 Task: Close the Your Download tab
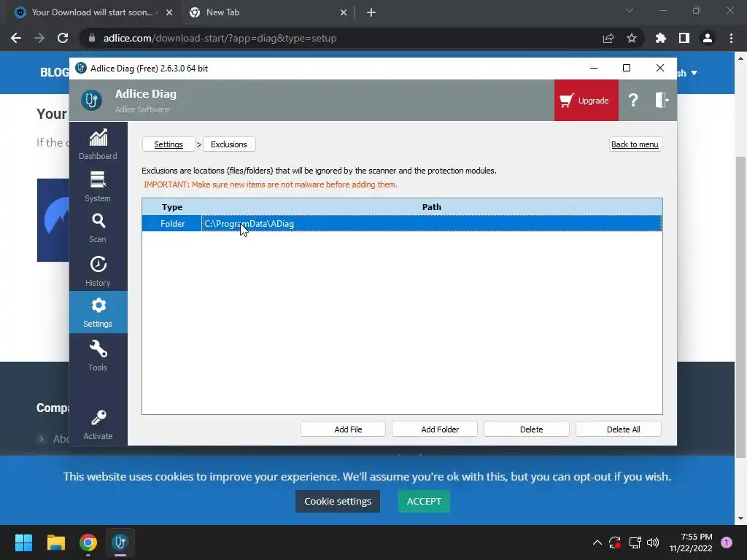tap(169, 12)
